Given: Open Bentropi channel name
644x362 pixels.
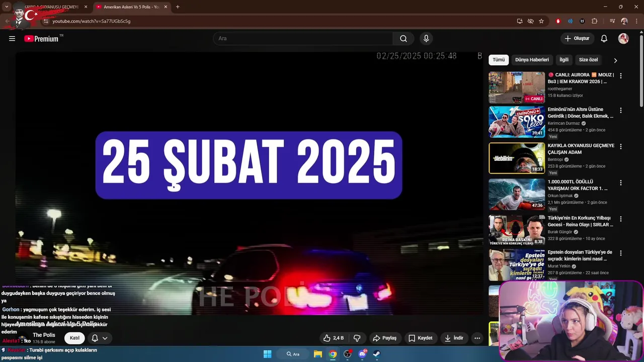Looking at the screenshot, I should click(554, 159).
